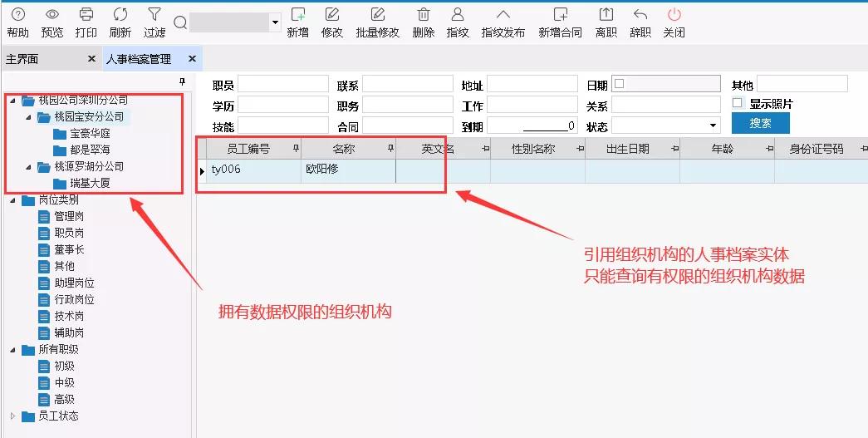The image size is (868, 438).
Task: Open the 指纹 fingerprint person icon
Action: tap(458, 14)
